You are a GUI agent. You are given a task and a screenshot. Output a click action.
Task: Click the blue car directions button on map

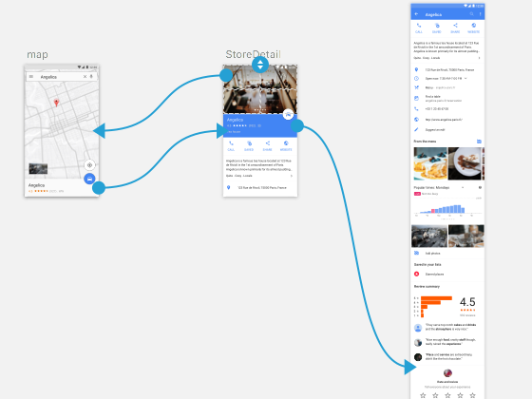pyautogui.click(x=89, y=179)
